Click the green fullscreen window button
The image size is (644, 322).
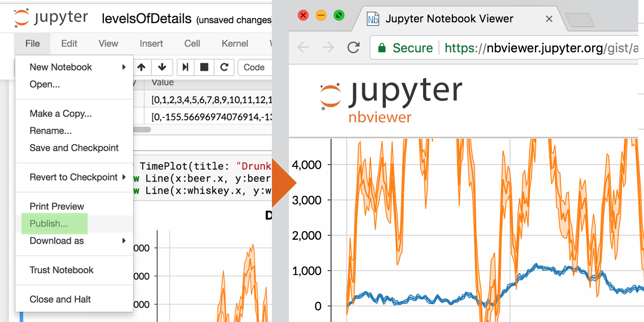(339, 16)
